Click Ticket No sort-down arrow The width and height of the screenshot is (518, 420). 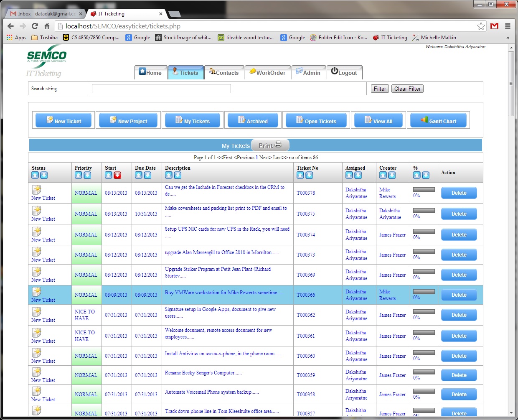309,176
